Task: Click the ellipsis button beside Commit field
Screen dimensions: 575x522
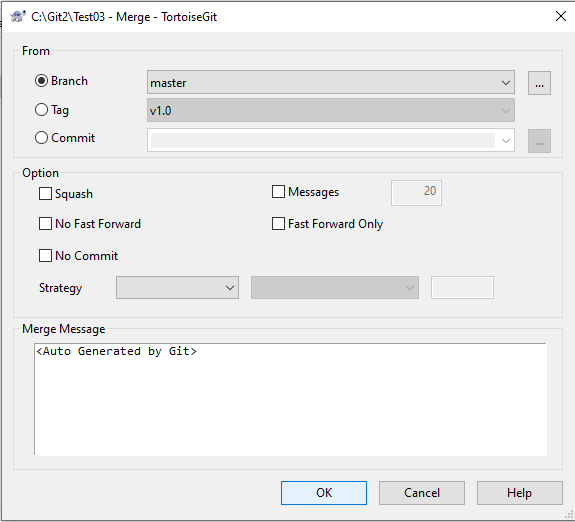Action: tap(539, 141)
